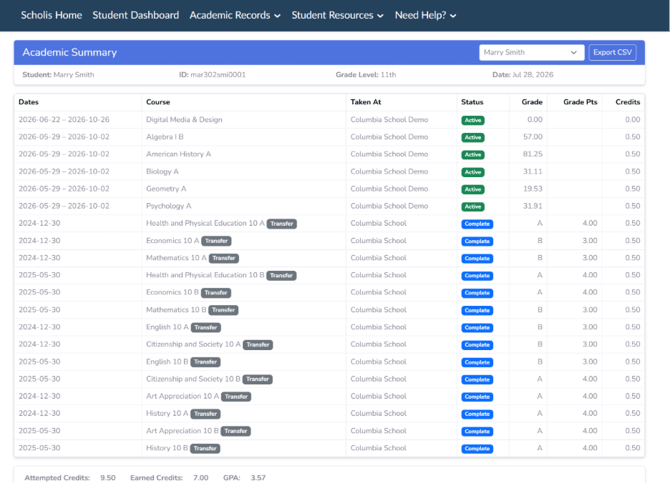Click the Complete badge for Art Appreciation 10 B
The image size is (670, 483).
pos(477,431)
